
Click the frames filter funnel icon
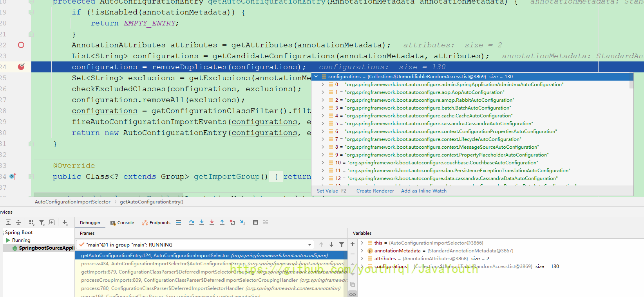(x=342, y=245)
